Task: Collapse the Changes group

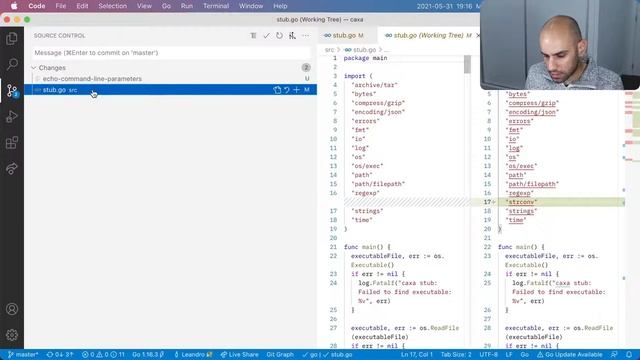Action: [x=34, y=68]
